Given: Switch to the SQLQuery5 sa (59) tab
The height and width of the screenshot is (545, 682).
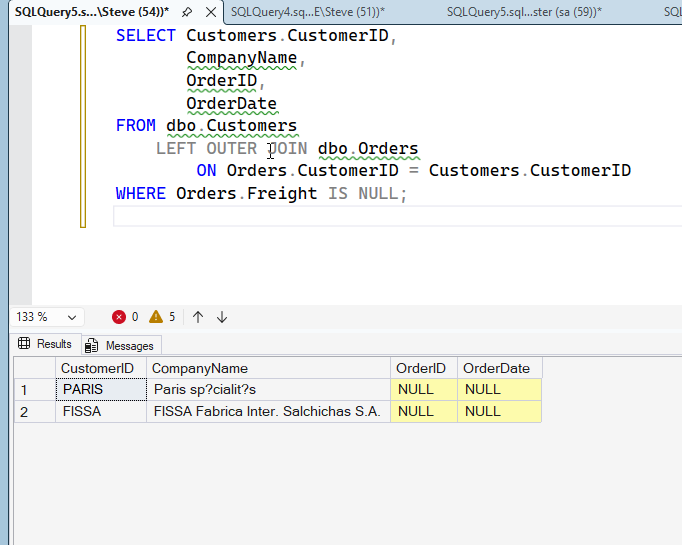Looking at the screenshot, I should point(524,11).
